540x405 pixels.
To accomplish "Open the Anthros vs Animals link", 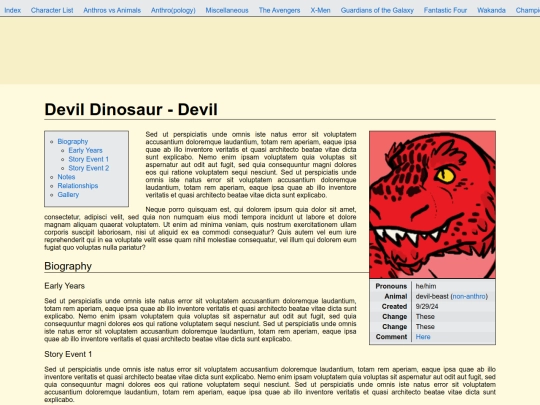I will 112,10.
